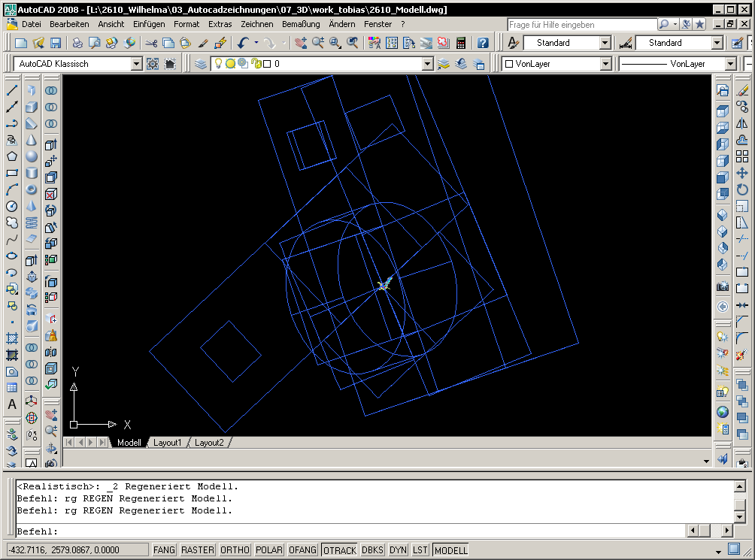Open the Help question mark icon
Screen dimensions: 755x560
pyautogui.click(x=483, y=43)
